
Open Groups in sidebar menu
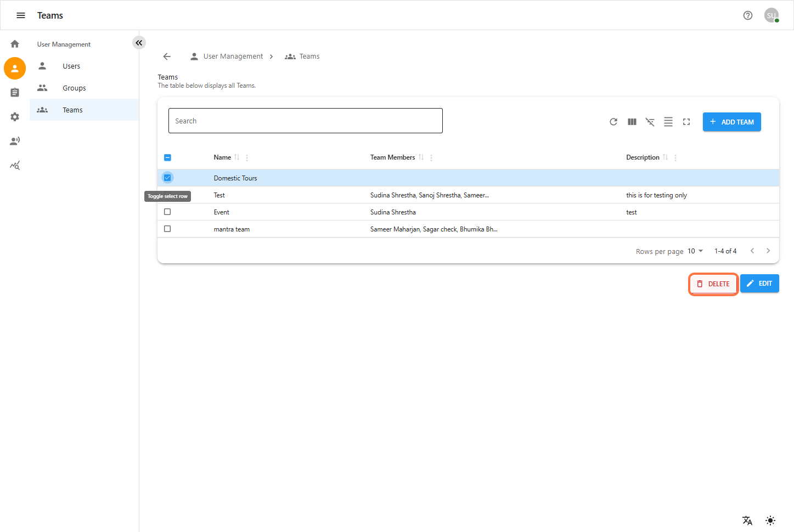pos(74,88)
